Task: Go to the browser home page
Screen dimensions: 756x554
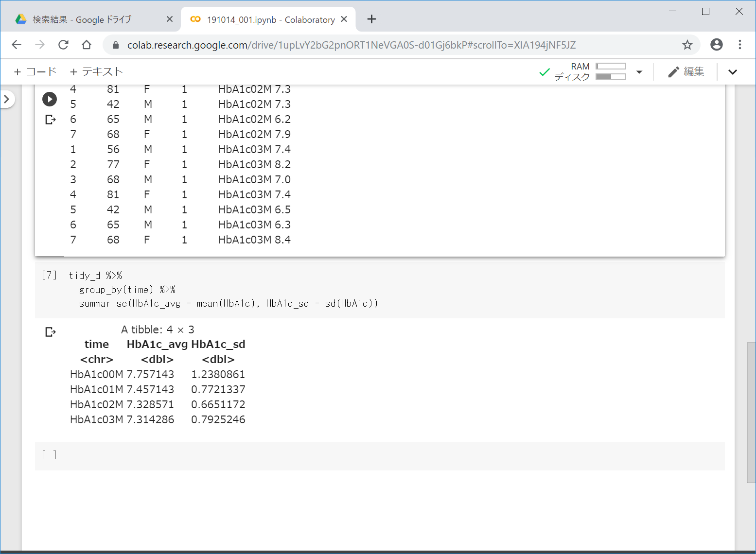Action: pos(87,45)
